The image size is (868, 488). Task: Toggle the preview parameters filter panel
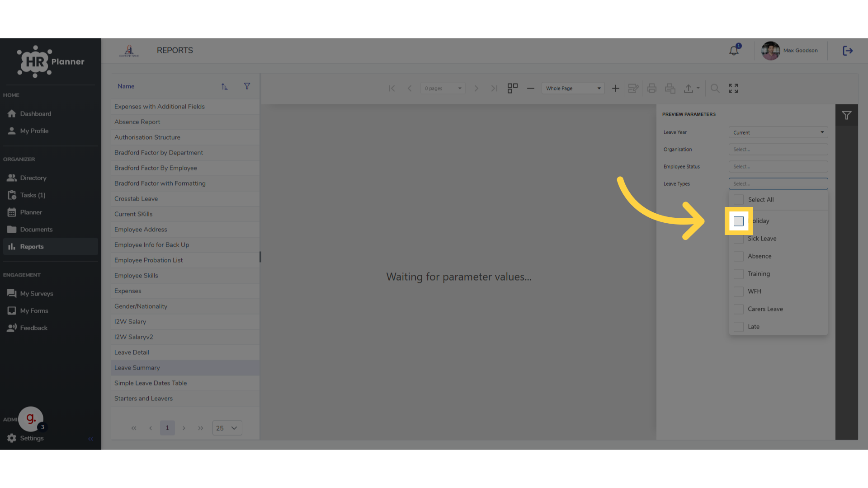[846, 115]
